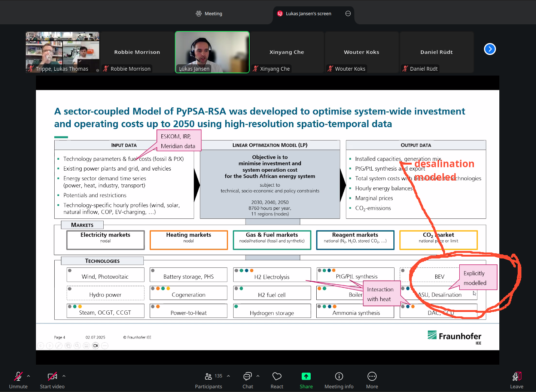Click the slide title about PyPSA-RSA

coord(260,117)
